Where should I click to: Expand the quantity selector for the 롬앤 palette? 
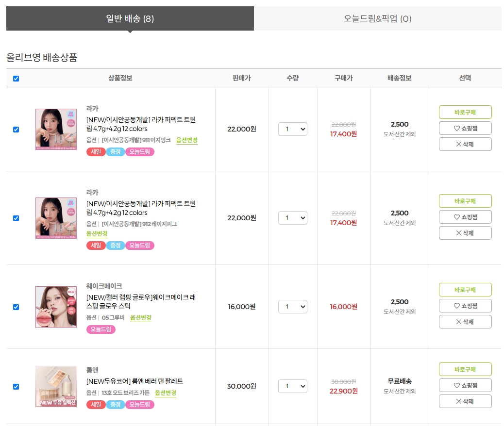[x=292, y=386]
